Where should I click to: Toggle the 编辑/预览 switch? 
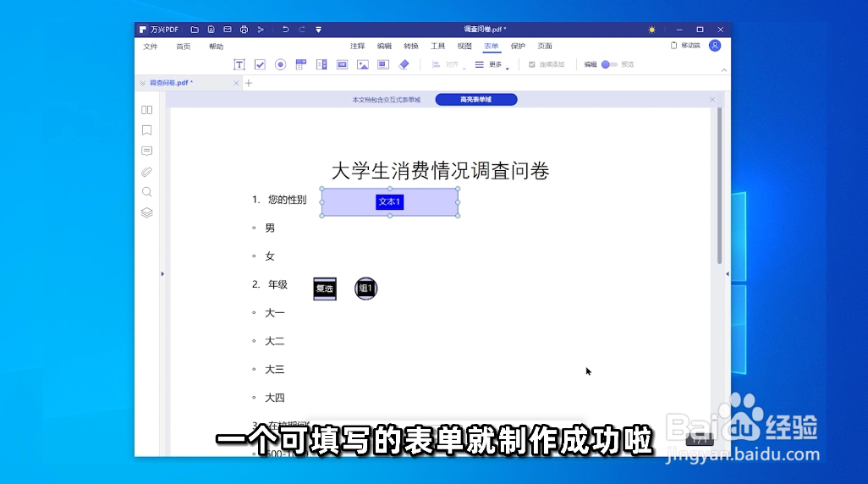click(x=609, y=65)
